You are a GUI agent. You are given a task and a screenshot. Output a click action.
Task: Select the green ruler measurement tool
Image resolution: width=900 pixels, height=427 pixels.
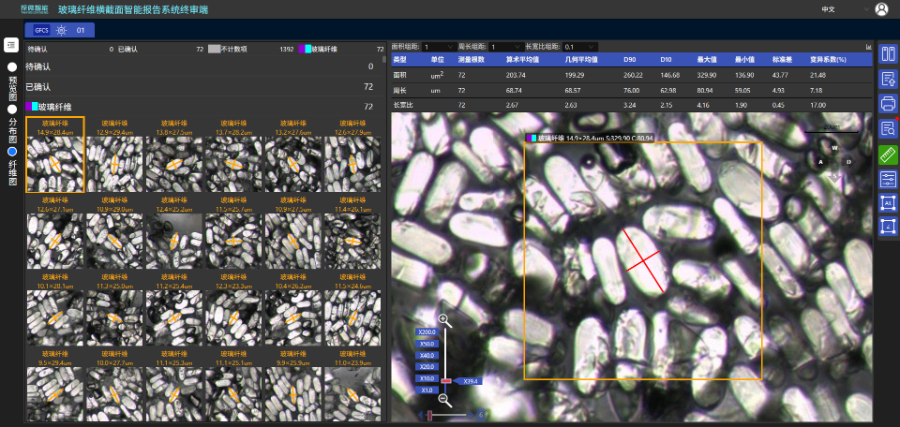pos(887,154)
